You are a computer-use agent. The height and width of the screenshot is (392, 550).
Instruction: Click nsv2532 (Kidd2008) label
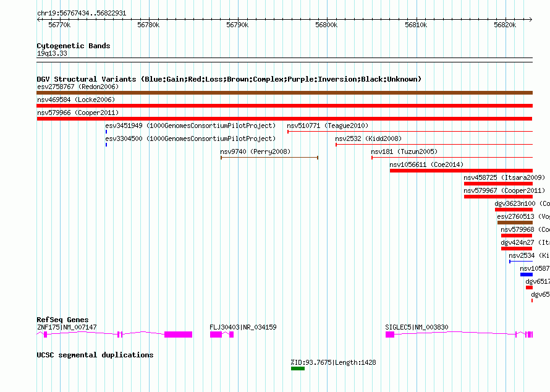368,138
